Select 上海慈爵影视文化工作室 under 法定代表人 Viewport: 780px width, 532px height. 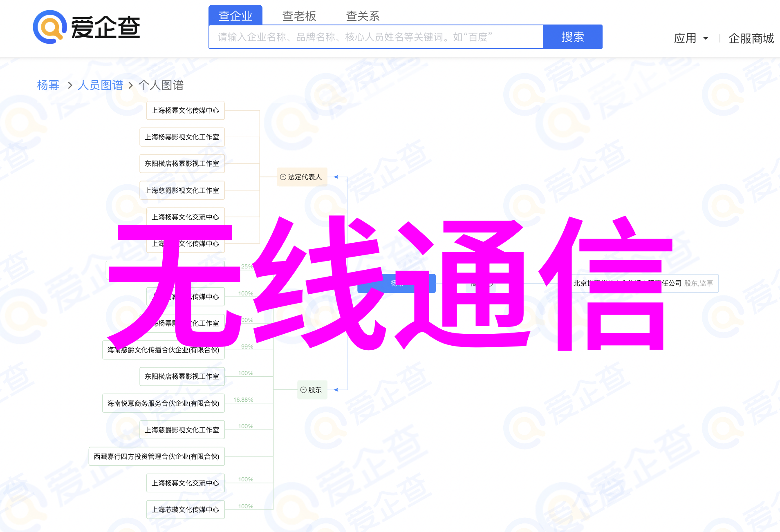click(182, 190)
